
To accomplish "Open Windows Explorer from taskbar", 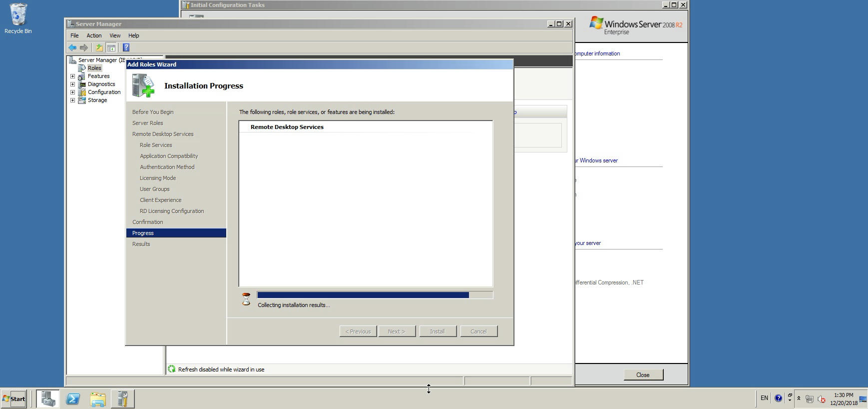I will [98, 399].
